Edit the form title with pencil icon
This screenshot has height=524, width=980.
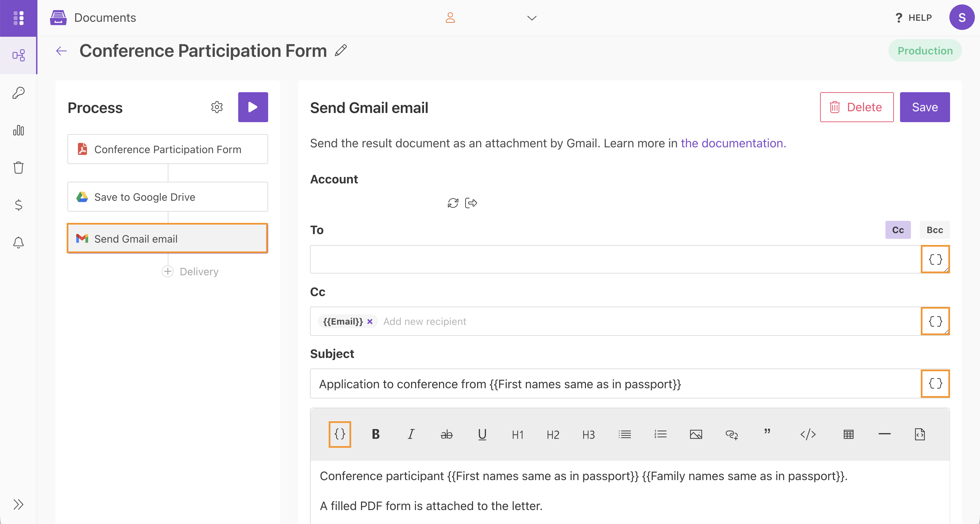pos(341,50)
